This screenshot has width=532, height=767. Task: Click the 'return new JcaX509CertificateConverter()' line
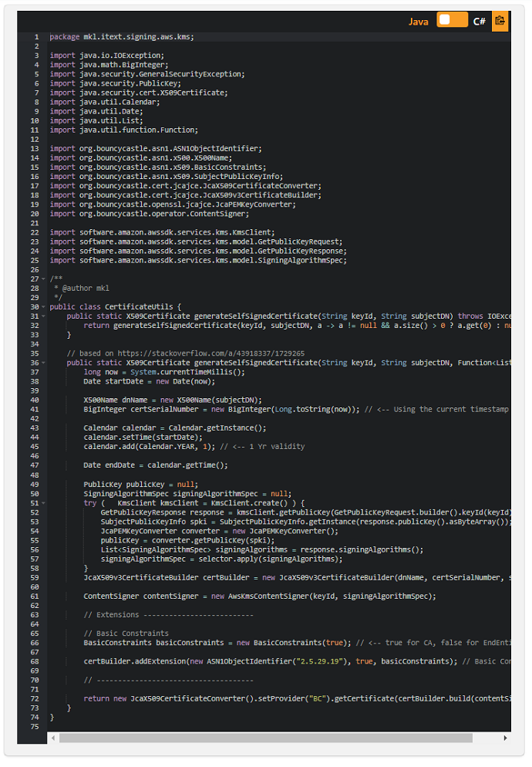[297, 698]
